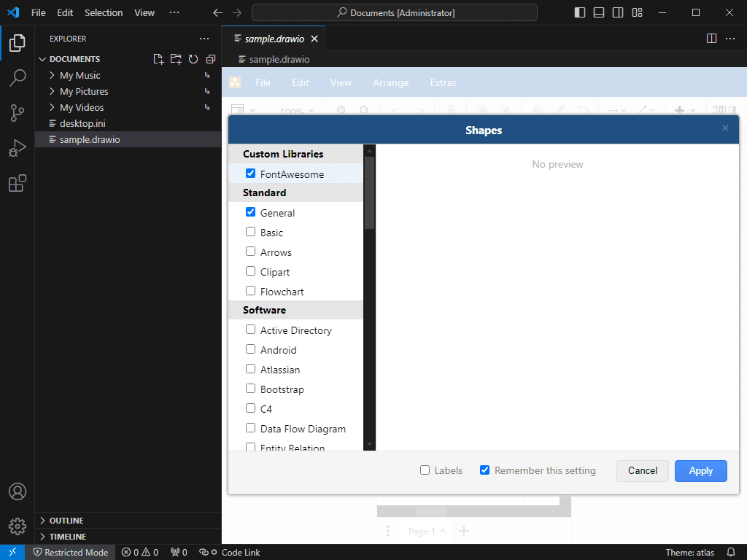Screen dimensions: 747x560
Task: Open the Selection menu
Action: 104,13
